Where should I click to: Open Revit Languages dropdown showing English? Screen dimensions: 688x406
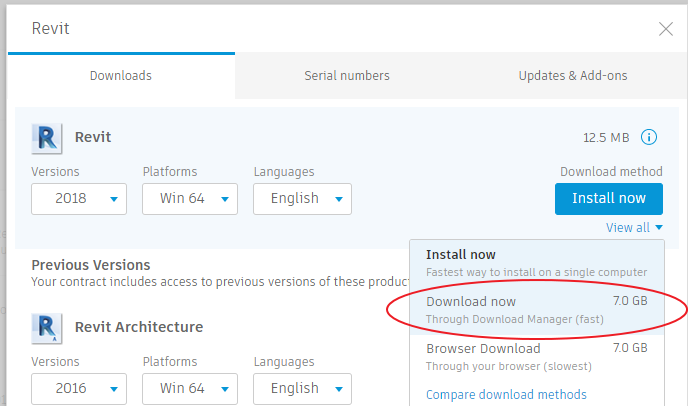point(302,199)
